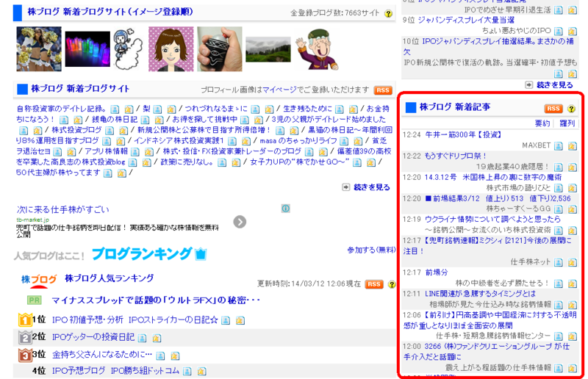This screenshot has width=588, height=379.
Task: Open article 【兜町銘柄速報】ミクシィ[2121]
Action: coord(487,245)
